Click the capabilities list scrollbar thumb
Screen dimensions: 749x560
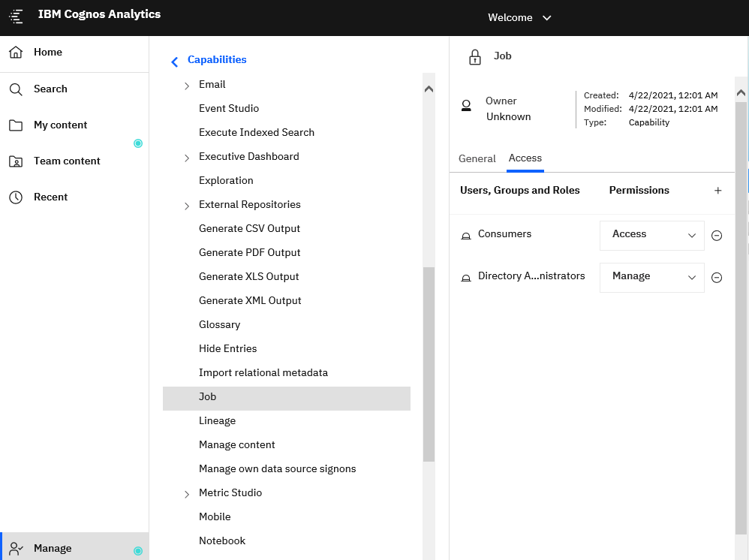(x=429, y=364)
